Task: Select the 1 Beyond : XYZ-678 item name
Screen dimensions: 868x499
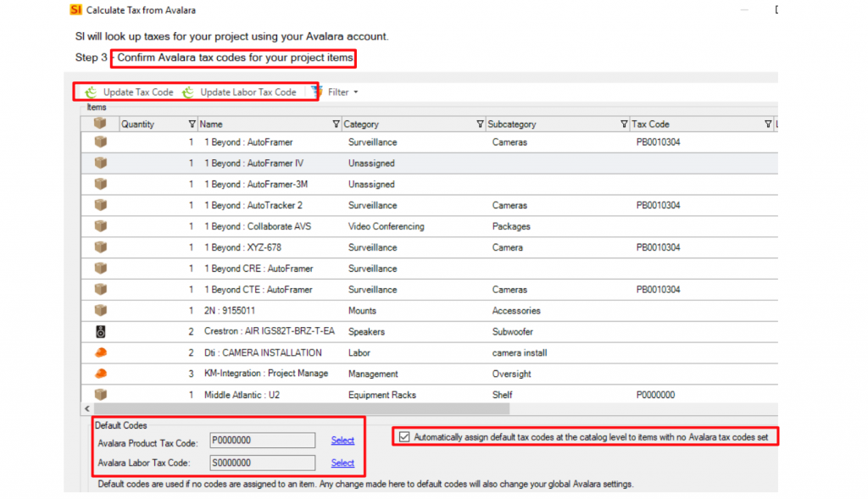Action: tap(242, 247)
